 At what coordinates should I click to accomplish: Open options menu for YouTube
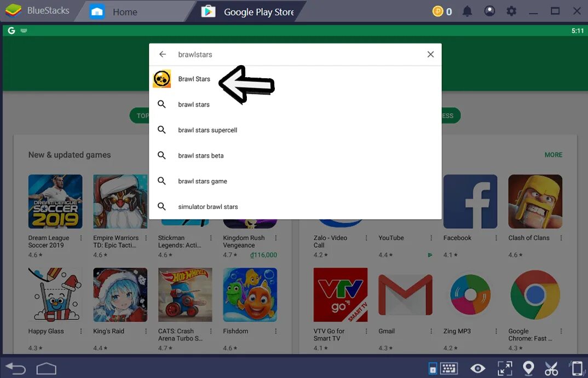(431, 238)
